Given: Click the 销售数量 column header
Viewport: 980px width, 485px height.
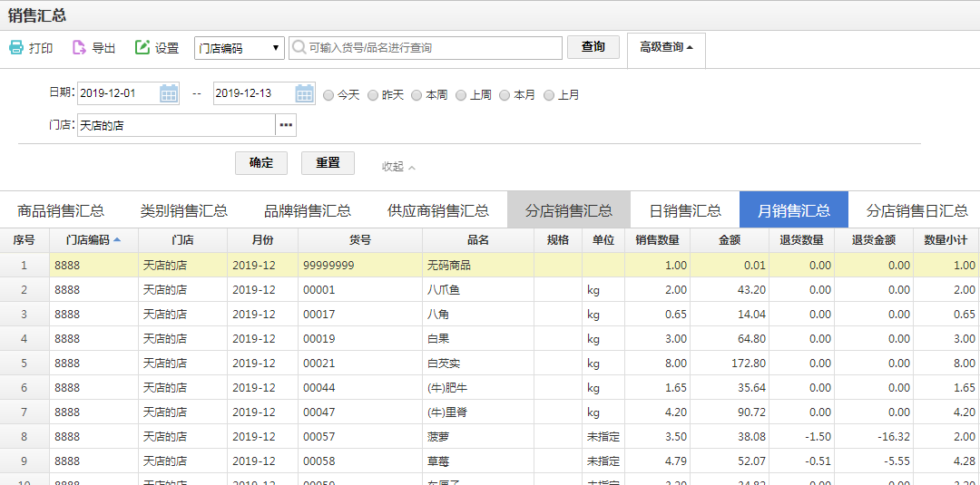Looking at the screenshot, I should coord(657,240).
